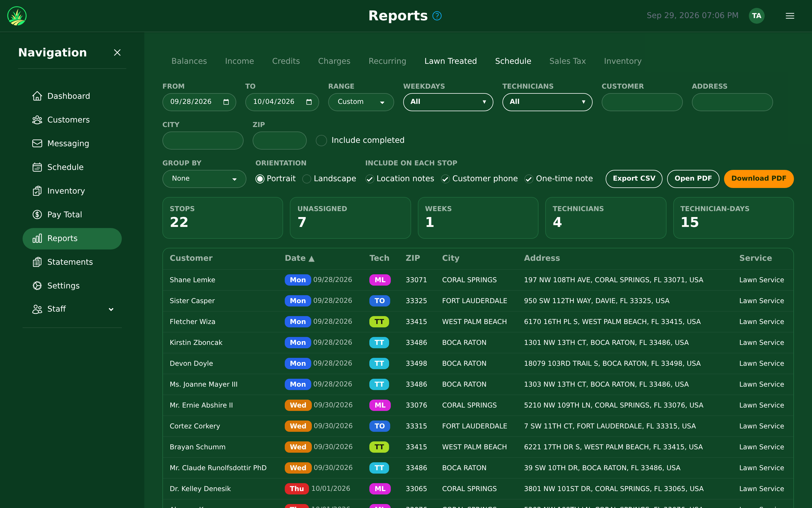Switch to the Credits tab
The image size is (812, 508).
(286, 61)
